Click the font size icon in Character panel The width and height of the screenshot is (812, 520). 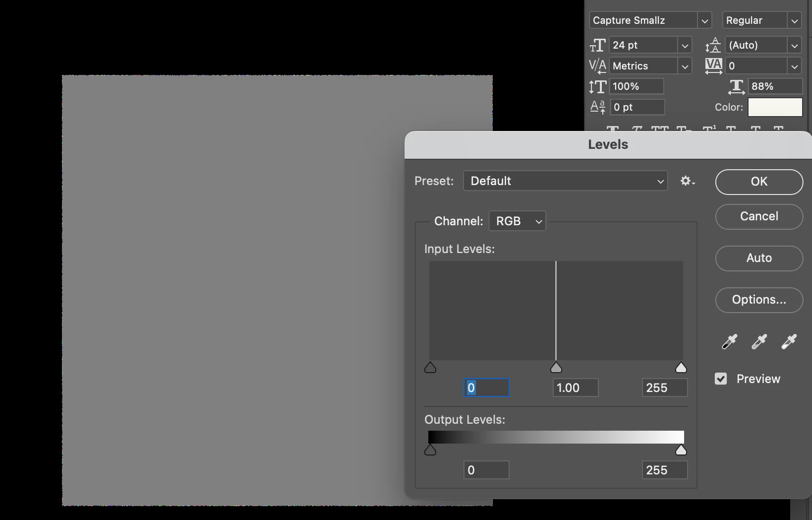tap(597, 45)
